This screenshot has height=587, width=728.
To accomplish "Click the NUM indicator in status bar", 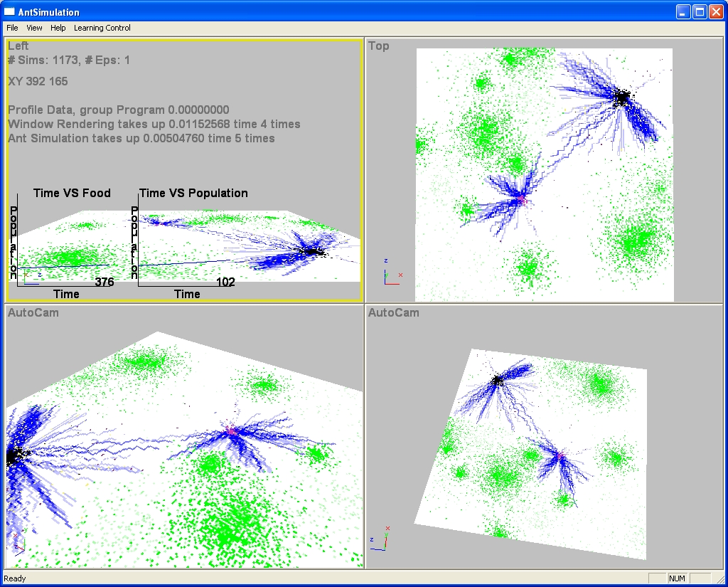I will point(677,578).
